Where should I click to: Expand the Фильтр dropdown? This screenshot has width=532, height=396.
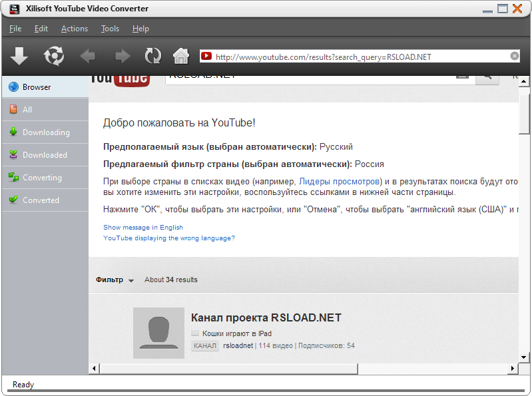click(115, 280)
